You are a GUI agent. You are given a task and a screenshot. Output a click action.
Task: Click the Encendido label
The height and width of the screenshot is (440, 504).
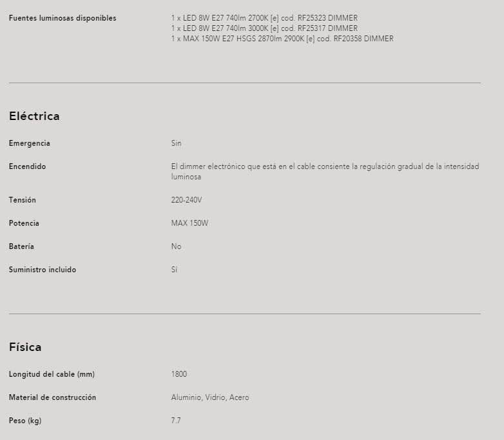tap(27, 166)
